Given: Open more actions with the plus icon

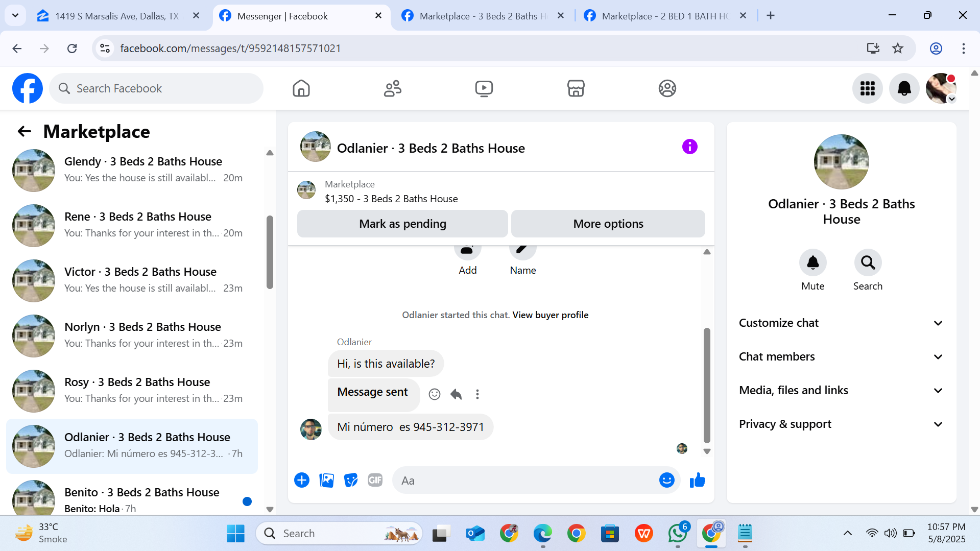Looking at the screenshot, I should click(x=302, y=481).
